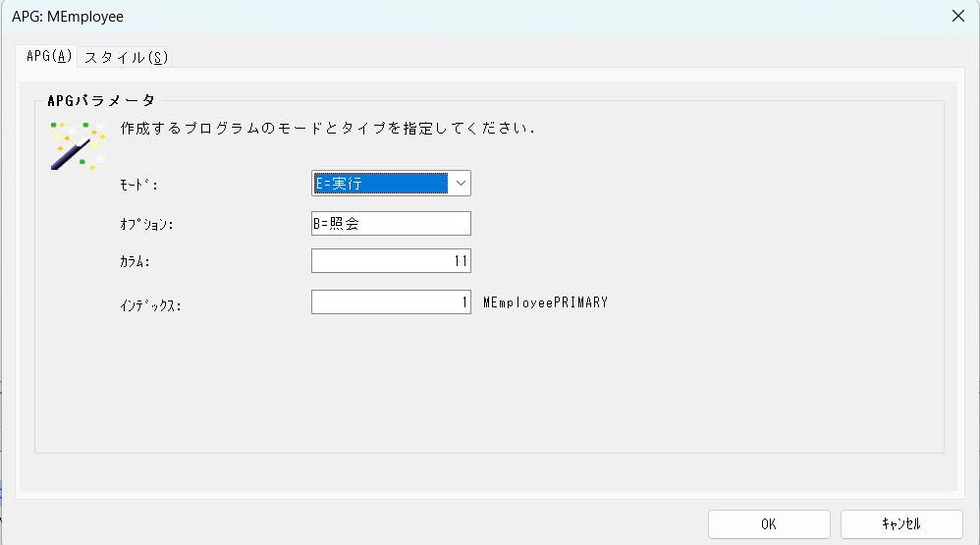Open the スタイル(S) tab
980x545 pixels.
click(x=126, y=57)
